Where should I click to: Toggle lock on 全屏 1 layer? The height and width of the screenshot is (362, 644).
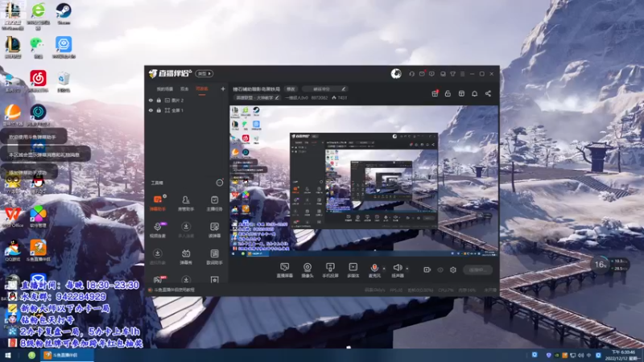[159, 110]
